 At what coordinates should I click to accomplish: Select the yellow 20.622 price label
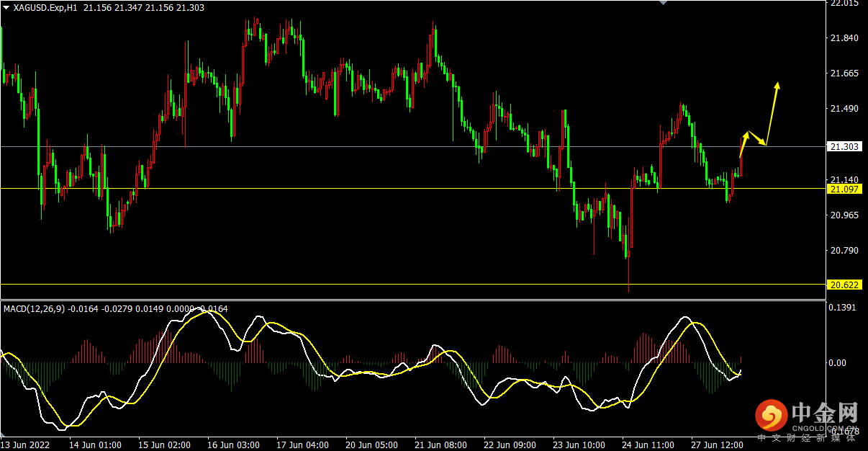[844, 285]
